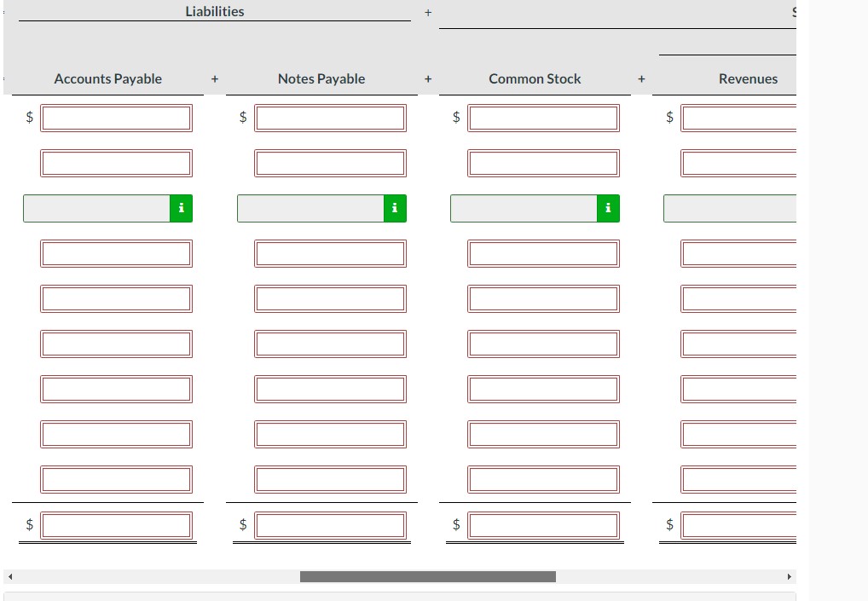
Task: Click the Notes Payable column header
Action: [321, 78]
